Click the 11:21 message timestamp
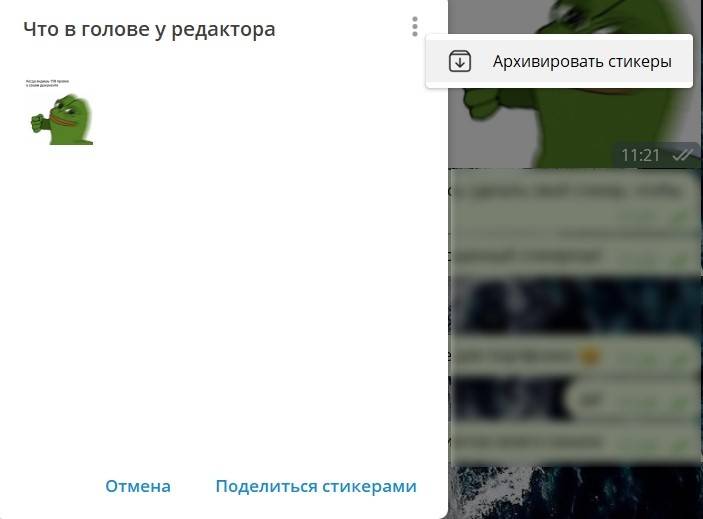 640,155
